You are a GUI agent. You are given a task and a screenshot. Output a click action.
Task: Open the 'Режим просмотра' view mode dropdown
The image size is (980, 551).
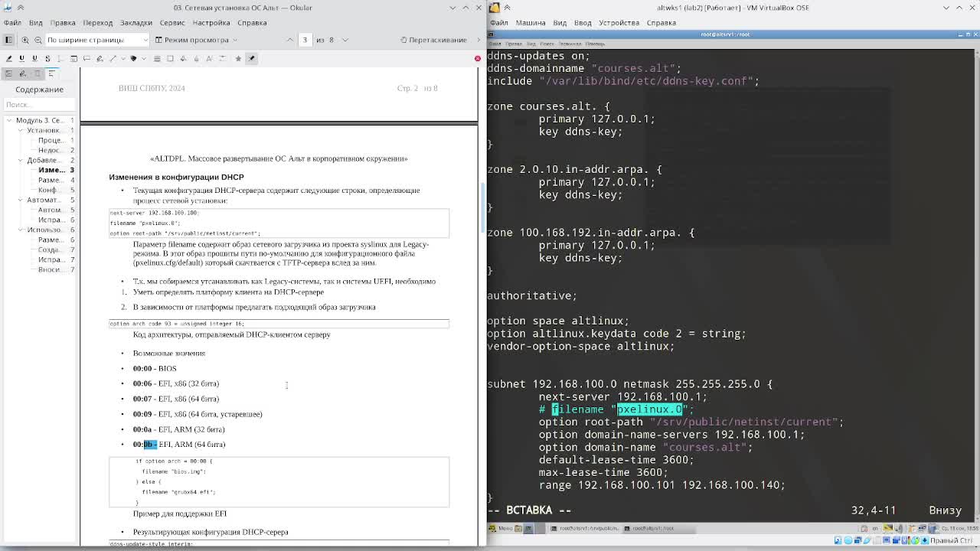click(x=195, y=40)
